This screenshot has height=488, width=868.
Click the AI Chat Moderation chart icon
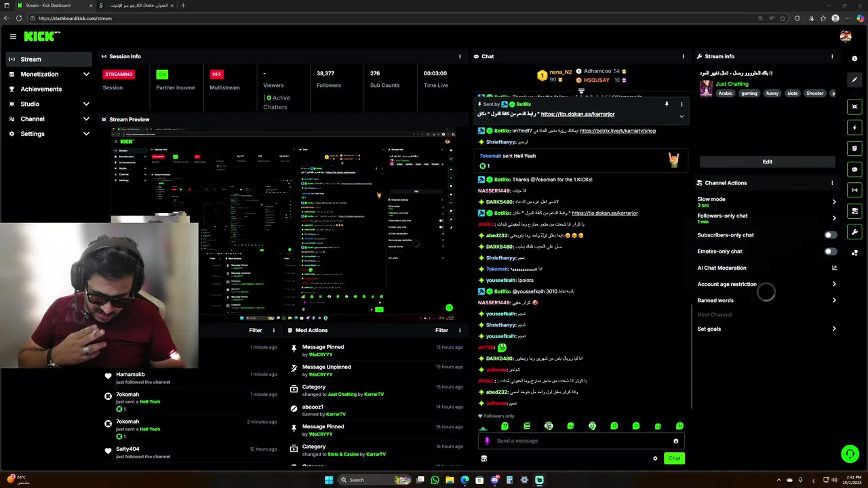[x=834, y=268]
